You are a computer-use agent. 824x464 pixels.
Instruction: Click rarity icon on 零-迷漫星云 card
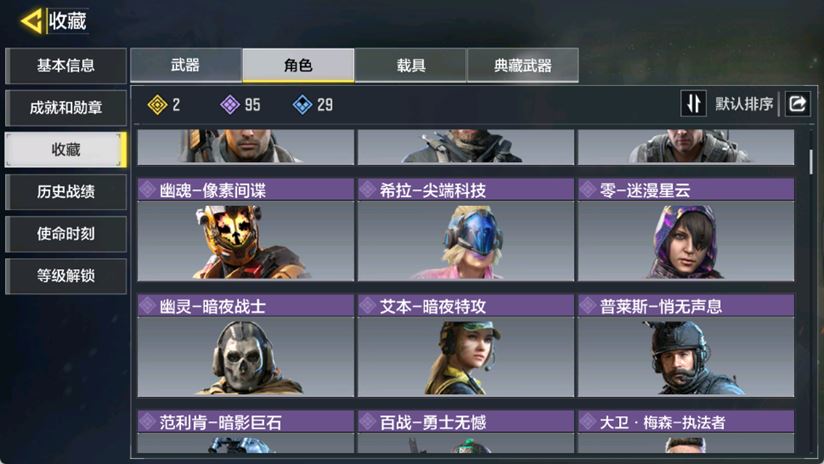588,190
